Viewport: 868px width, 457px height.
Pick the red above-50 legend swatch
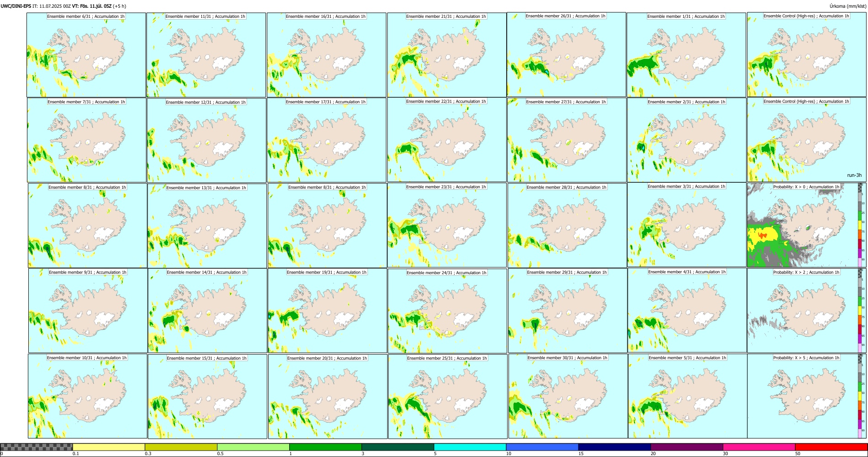831,447
